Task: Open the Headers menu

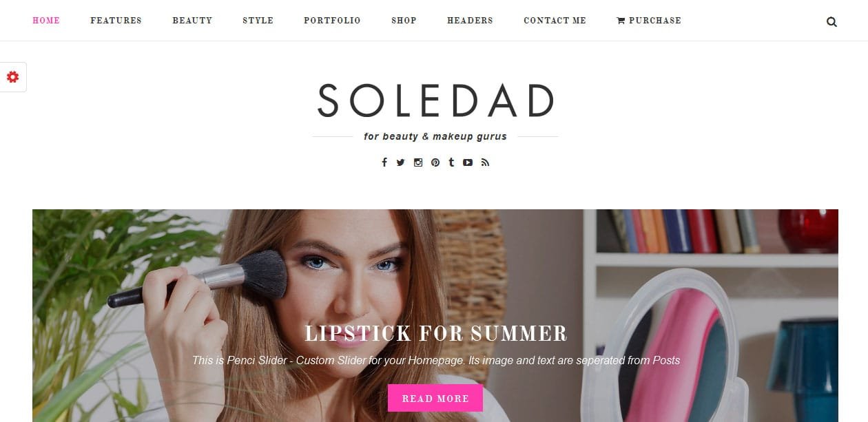Action: pos(470,21)
